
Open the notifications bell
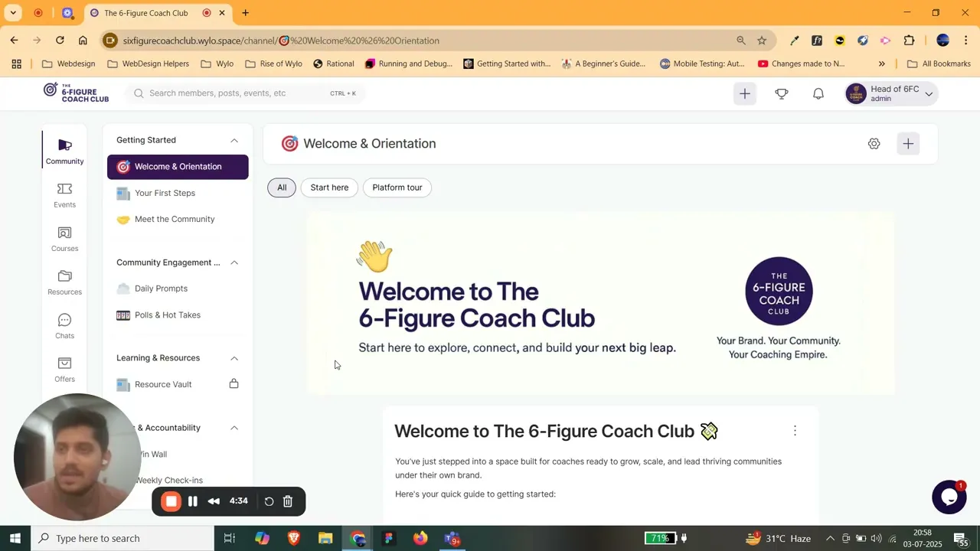[x=818, y=93]
